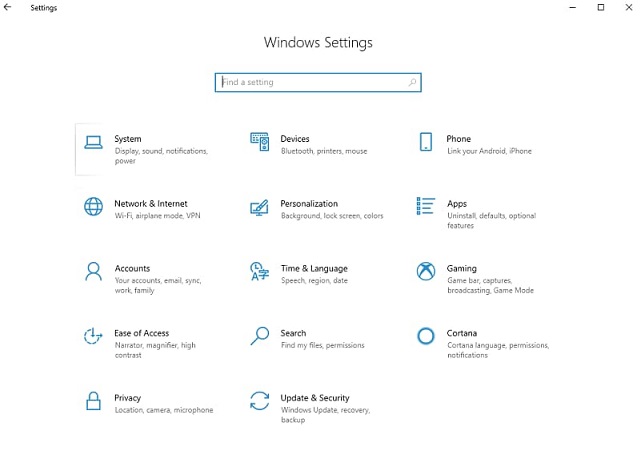Click the Windows Settings heading
640x455 pixels.
coord(318,43)
